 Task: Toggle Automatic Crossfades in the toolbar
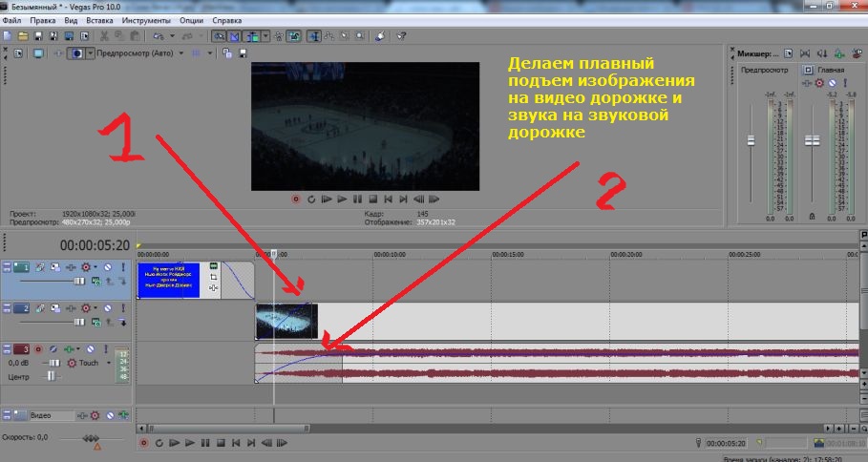click(x=235, y=36)
